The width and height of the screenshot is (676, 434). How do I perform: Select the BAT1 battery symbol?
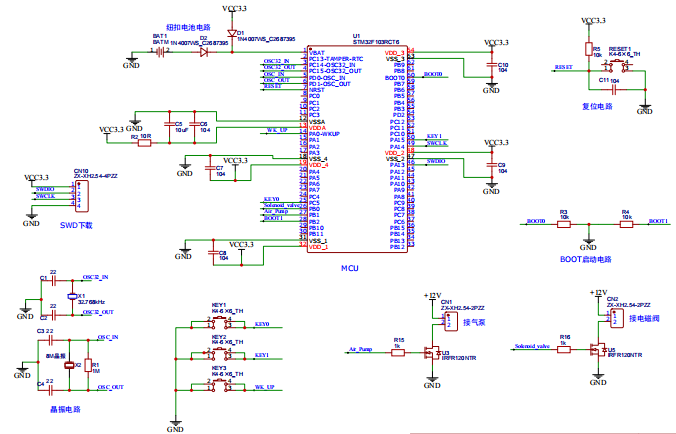[160, 52]
